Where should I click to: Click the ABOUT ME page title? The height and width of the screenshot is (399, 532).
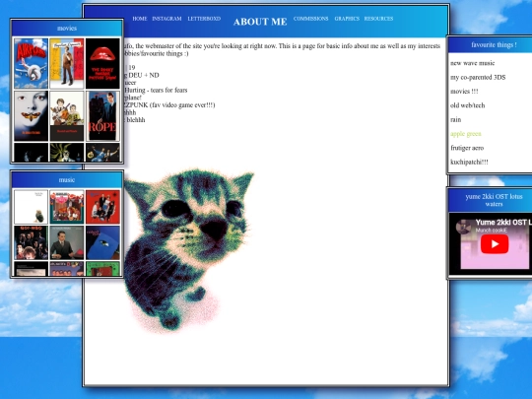tap(260, 22)
